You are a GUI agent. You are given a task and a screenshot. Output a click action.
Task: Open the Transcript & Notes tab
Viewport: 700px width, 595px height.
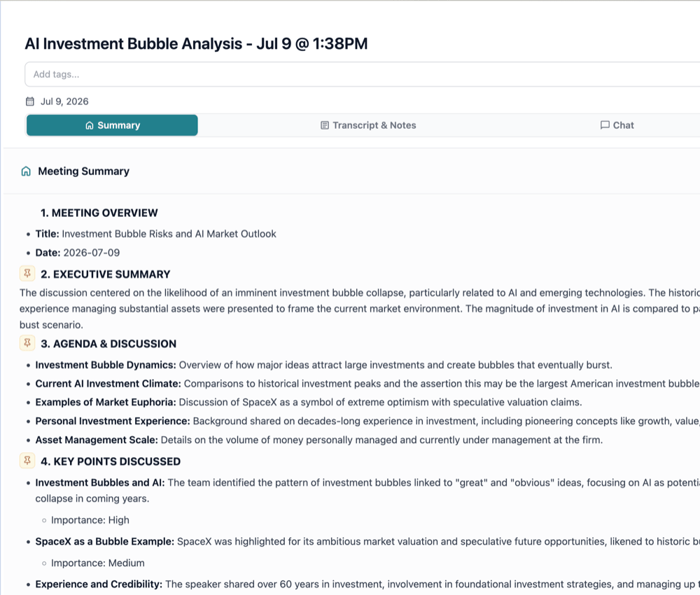pos(368,125)
